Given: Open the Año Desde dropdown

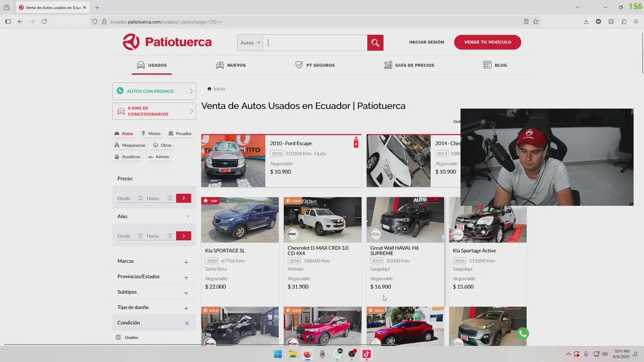Looking at the screenshot, I should [130, 236].
